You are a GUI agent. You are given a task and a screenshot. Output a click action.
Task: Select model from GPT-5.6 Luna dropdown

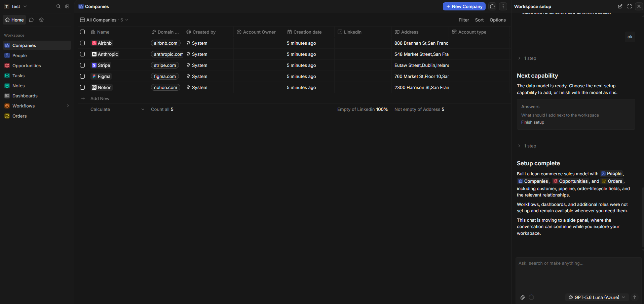pyautogui.click(x=597, y=297)
